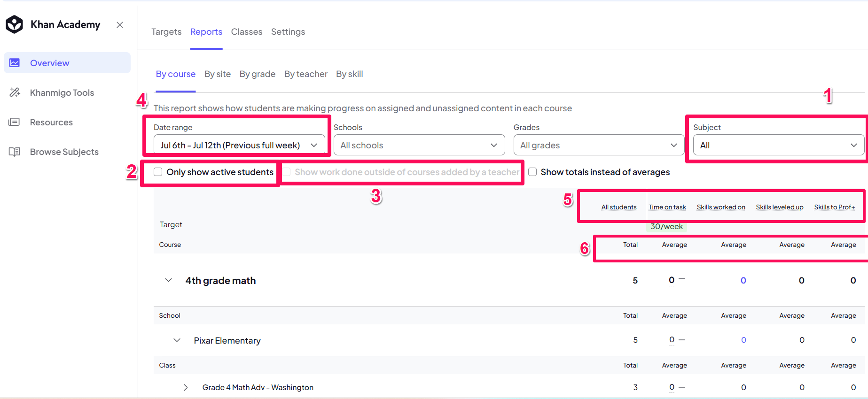868x399 pixels.
Task: Click the Resources icon in sidebar
Action: (x=15, y=122)
